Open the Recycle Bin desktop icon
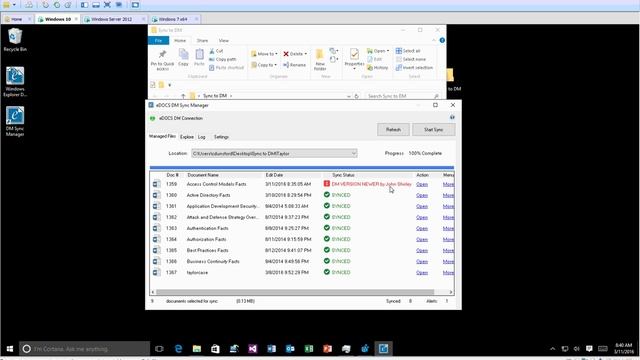Screen dimensions: 640x360 coord(15,40)
